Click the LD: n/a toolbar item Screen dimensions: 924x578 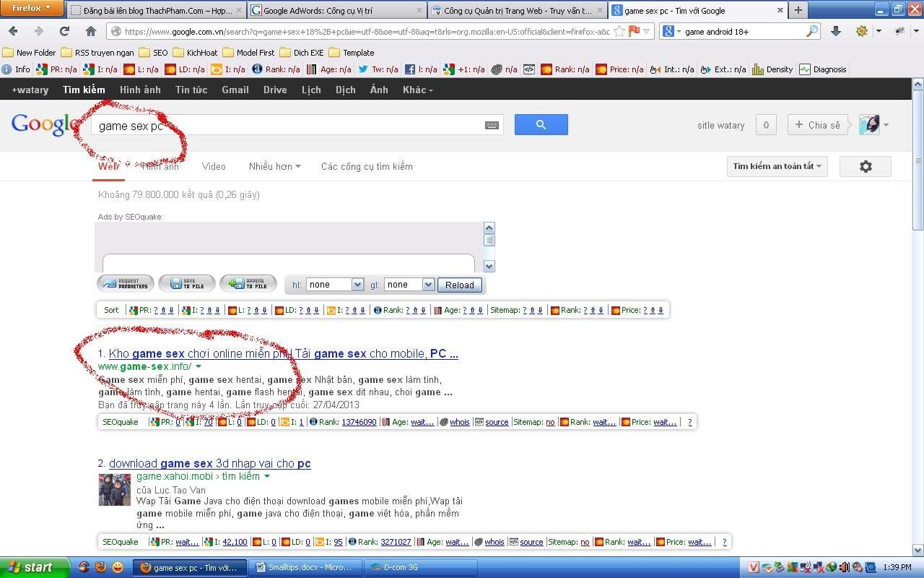pyautogui.click(x=185, y=69)
